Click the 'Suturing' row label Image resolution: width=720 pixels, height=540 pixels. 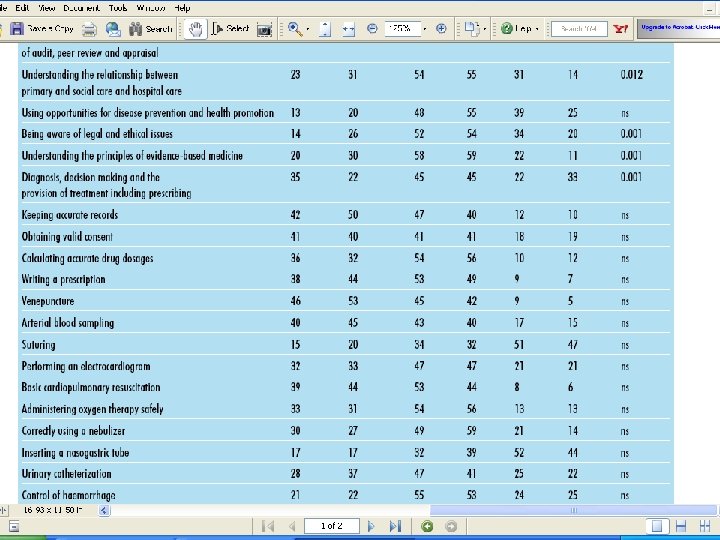tap(38, 345)
